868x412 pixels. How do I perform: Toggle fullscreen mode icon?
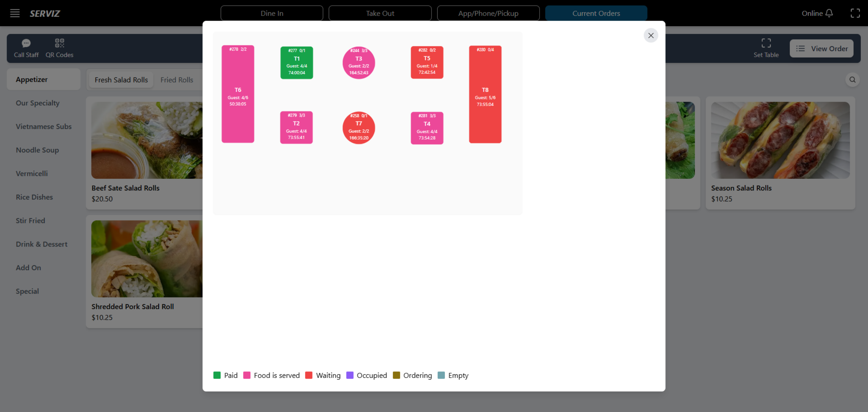point(855,13)
